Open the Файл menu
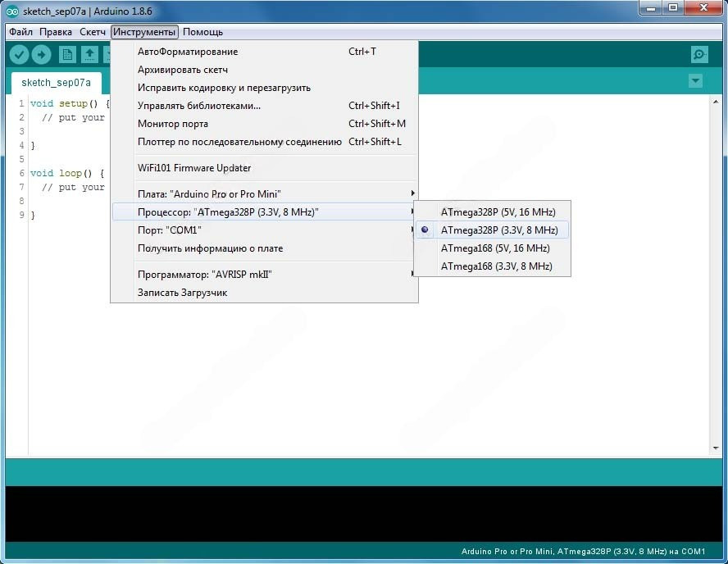 [21, 32]
